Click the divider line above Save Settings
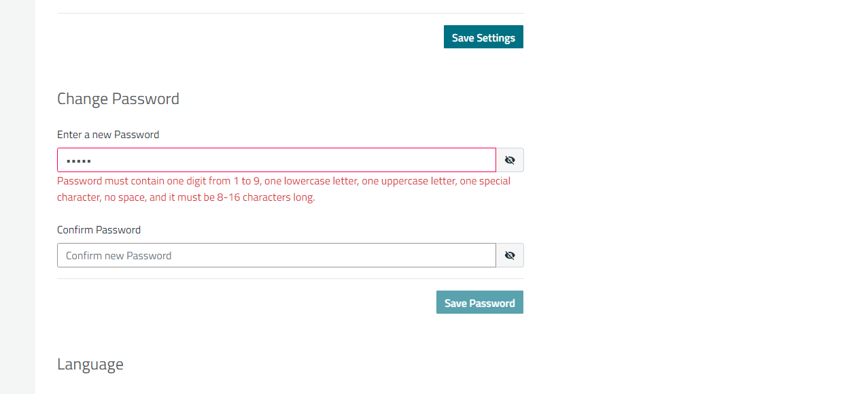This screenshot has height=394, width=868. tap(290, 13)
